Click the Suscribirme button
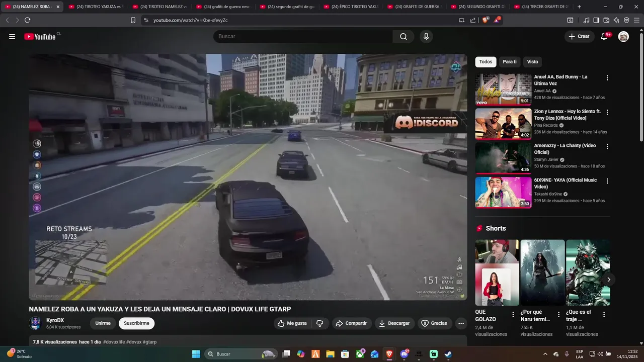Image resolution: width=644 pixels, height=362 pixels. tap(136, 323)
